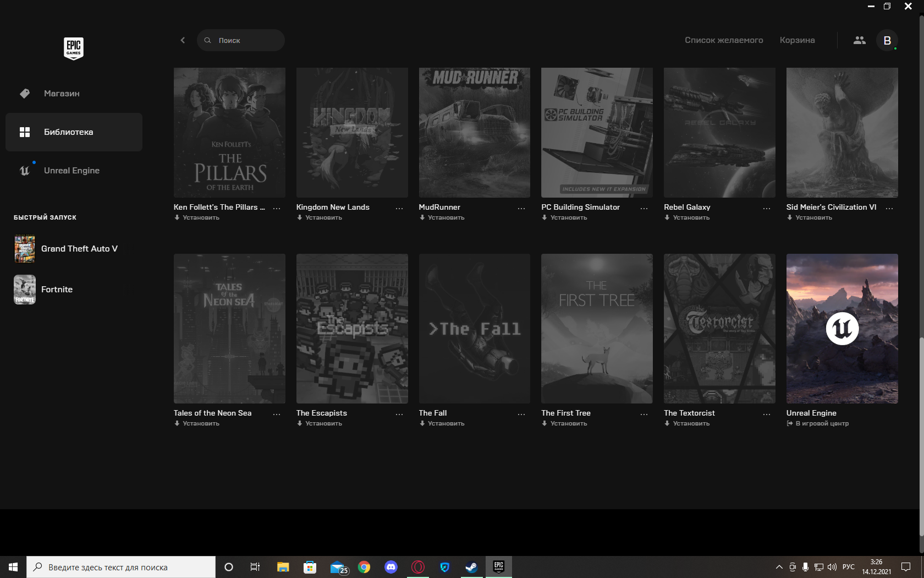This screenshot has height=578, width=924.
Task: Open Tales of the Neon Sea cover
Action: pyautogui.click(x=229, y=329)
